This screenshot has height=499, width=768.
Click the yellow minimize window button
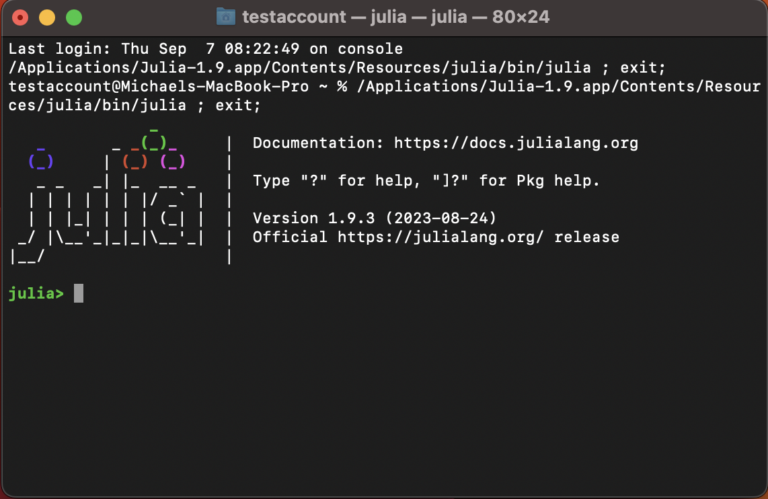click(47, 18)
